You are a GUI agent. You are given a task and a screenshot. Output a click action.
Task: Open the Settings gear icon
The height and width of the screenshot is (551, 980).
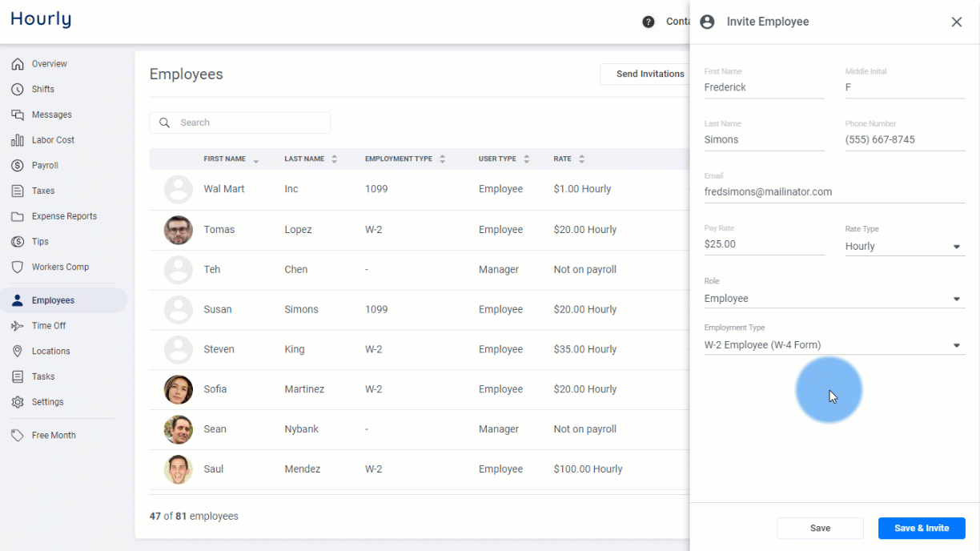pos(18,402)
